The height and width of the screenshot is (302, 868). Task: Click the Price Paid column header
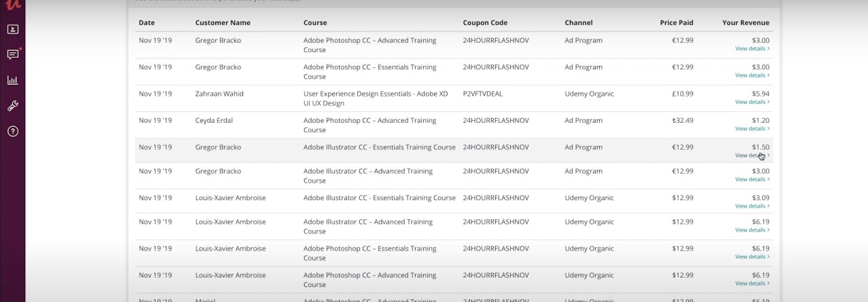click(676, 22)
